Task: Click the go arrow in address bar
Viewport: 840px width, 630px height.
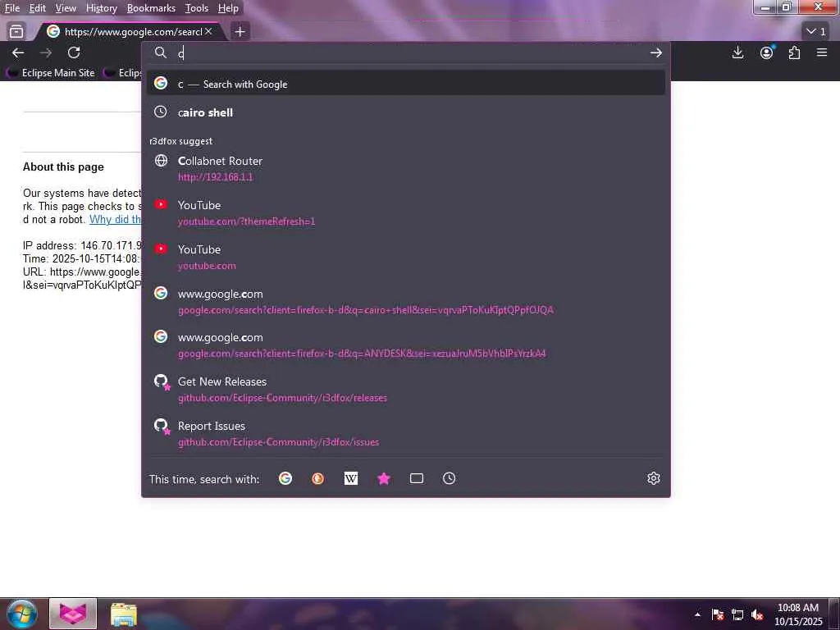Action: [655, 52]
